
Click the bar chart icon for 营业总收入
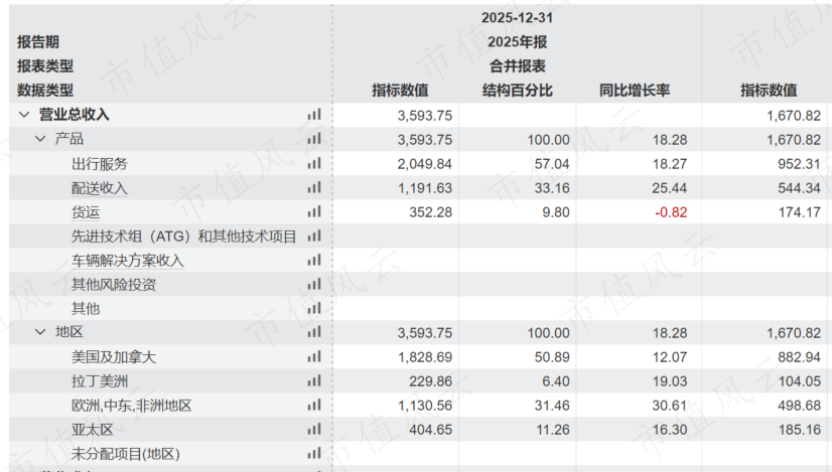315,115
